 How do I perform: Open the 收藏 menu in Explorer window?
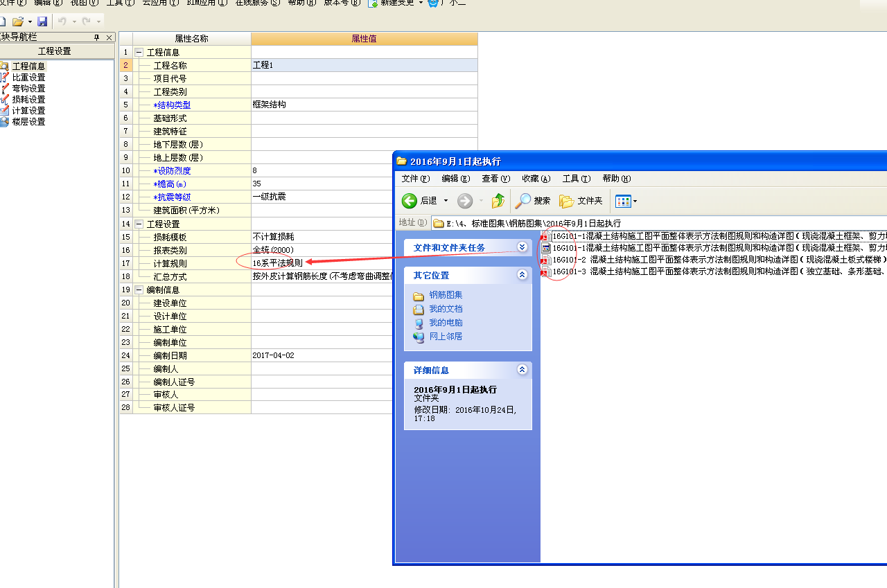(536, 179)
